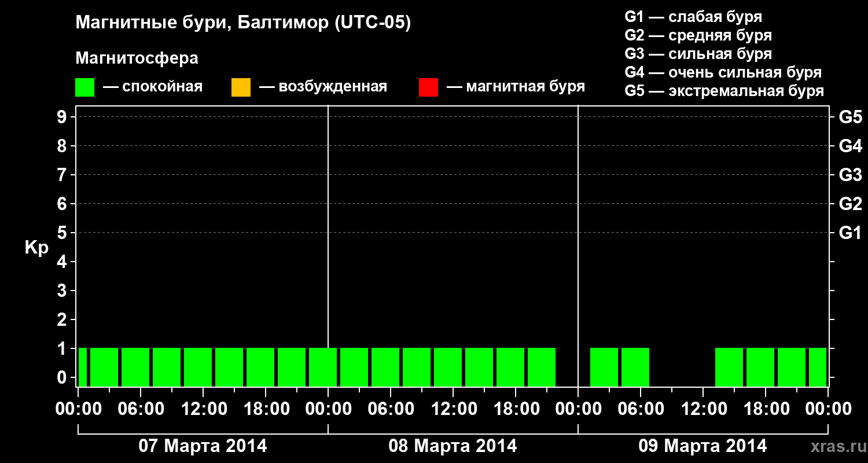Click the date label '08 Марта 2014'
868x463 pixels.
tap(453, 446)
